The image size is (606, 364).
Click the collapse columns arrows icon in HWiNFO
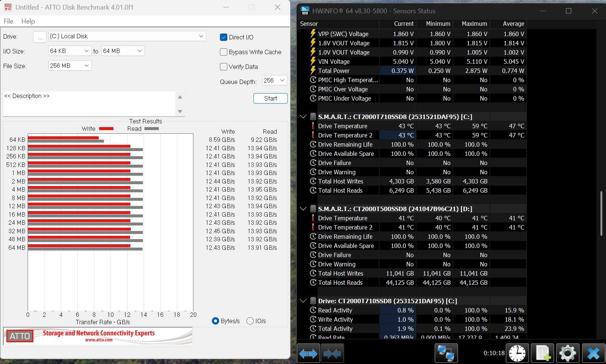tap(332, 353)
